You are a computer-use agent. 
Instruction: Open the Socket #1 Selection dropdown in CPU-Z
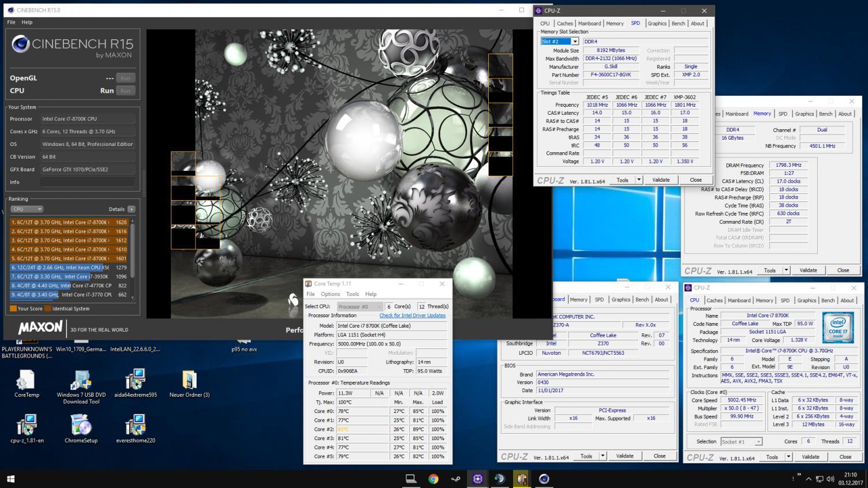[x=742, y=441]
